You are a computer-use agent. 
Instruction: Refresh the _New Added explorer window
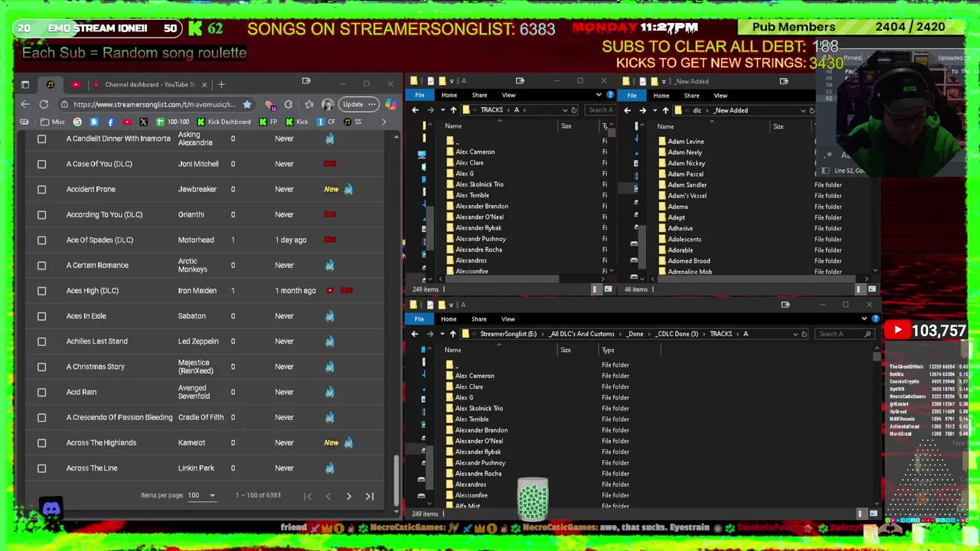point(812,110)
